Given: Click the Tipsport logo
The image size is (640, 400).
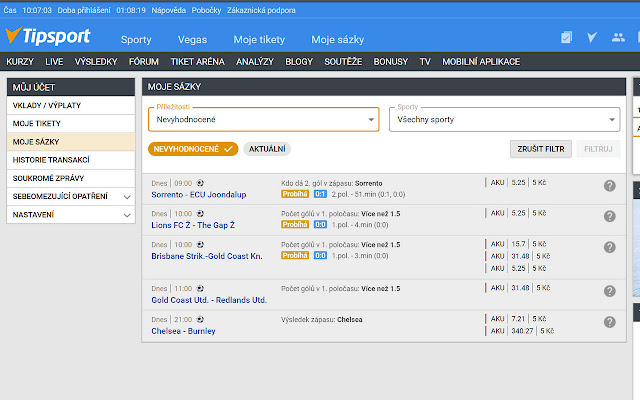Looking at the screenshot, I should point(48,36).
